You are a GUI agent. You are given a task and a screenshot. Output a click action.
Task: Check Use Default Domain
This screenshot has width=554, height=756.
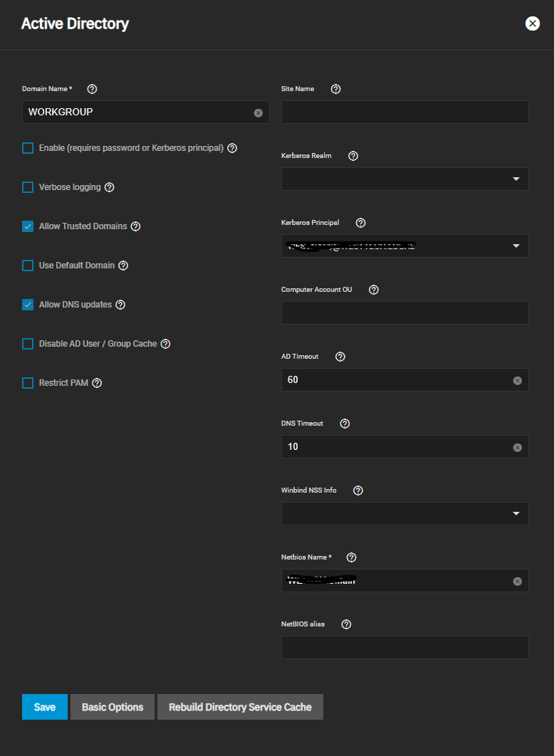(x=28, y=266)
